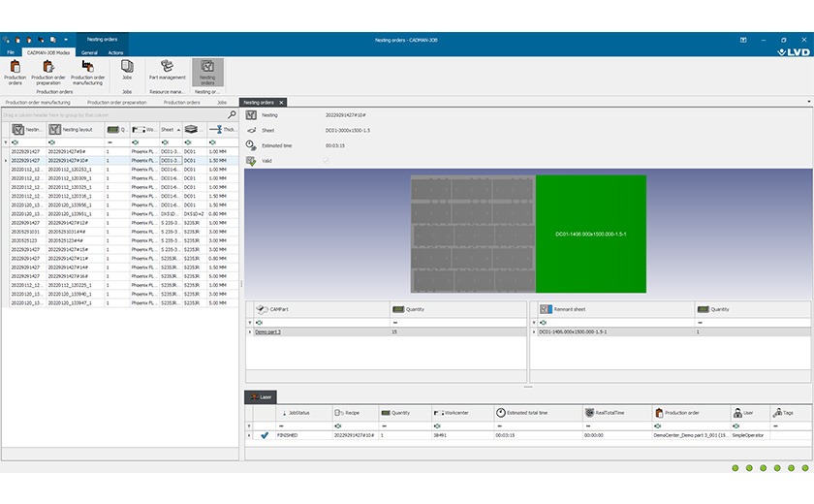
Task: Switch to Actions ribbon tab
Action: [x=115, y=52]
